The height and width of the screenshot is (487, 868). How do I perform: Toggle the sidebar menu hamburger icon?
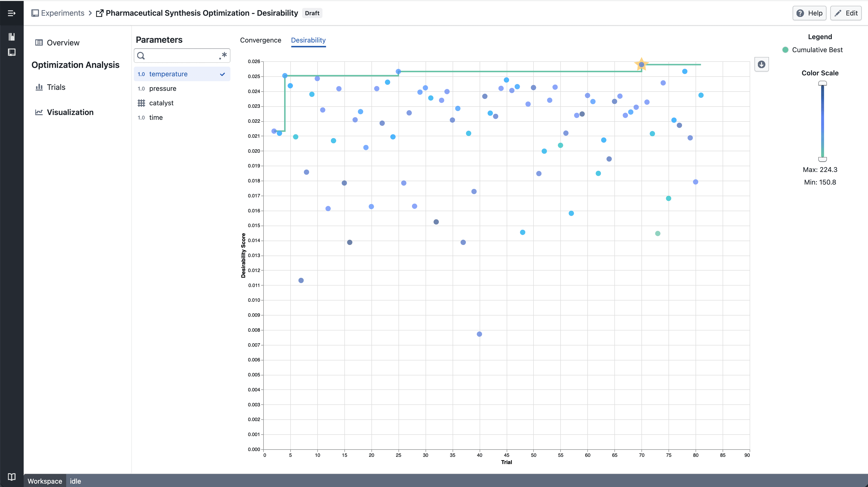[11, 13]
